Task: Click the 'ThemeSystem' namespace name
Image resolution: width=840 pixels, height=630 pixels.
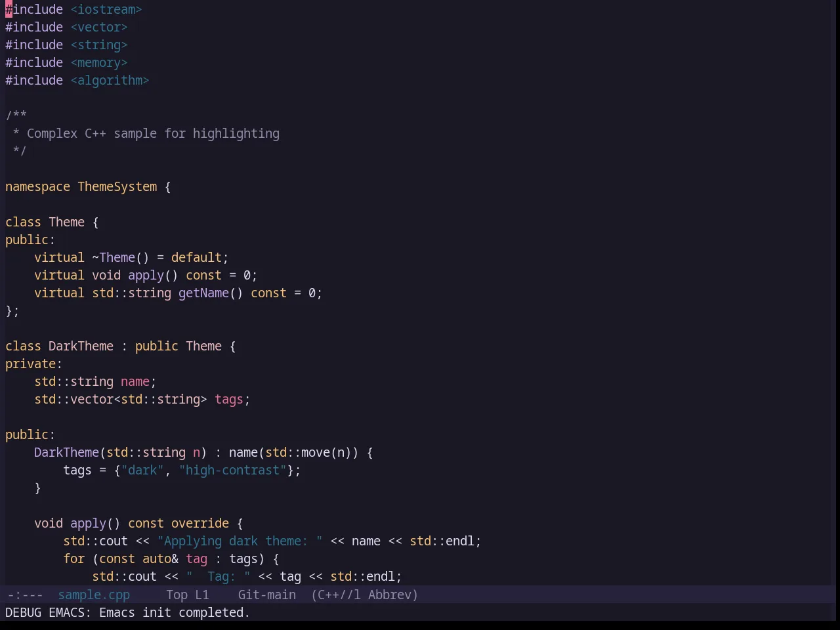Action: [x=117, y=186]
